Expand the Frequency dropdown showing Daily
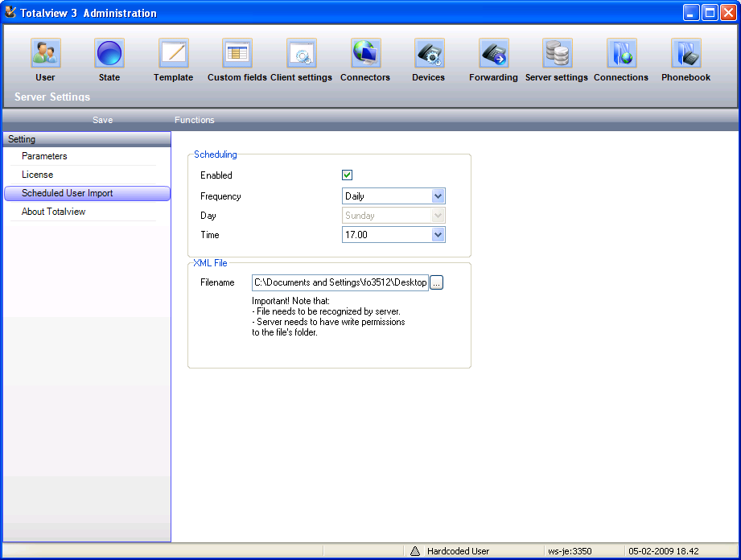This screenshot has width=741, height=560. point(438,196)
